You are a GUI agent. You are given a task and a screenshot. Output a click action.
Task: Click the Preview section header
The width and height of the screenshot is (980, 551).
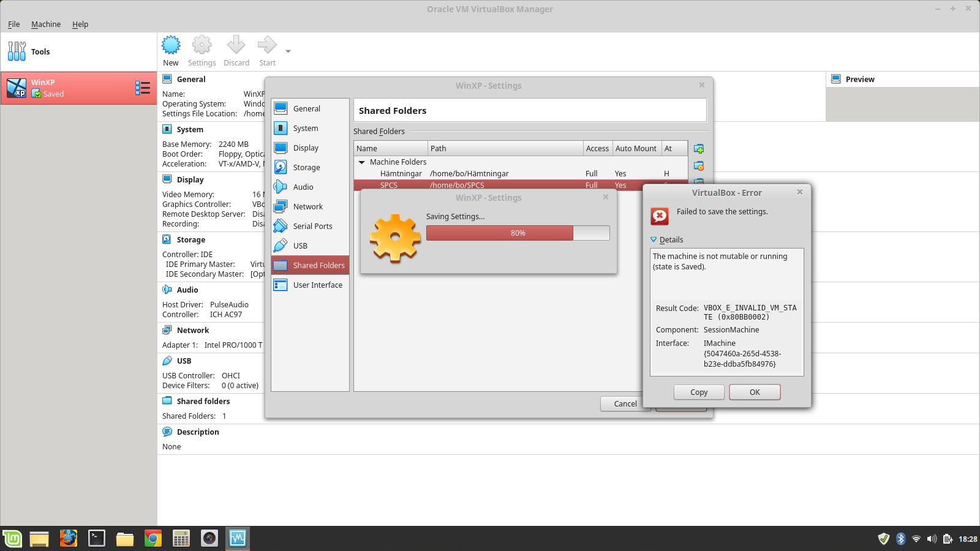point(860,80)
